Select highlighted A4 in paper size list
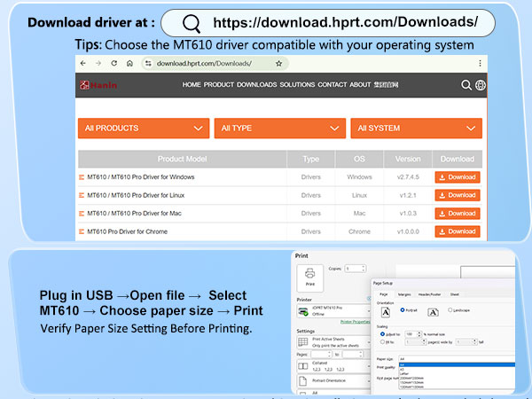The height and width of the screenshot is (399, 532). pyautogui.click(x=457, y=365)
